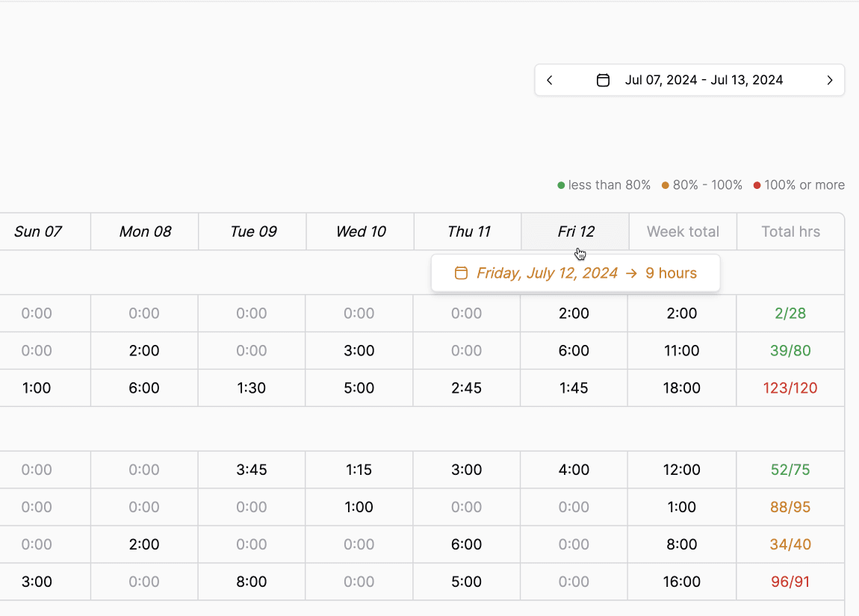Screen dimensions: 859x616
Task: Click the red 96/91 total hours value
Action: tap(790, 581)
